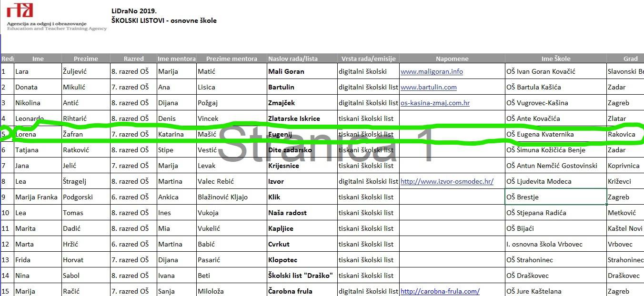Click the cell 'Mali Goran'
Viewport: 644px width, 296px height.
point(302,71)
